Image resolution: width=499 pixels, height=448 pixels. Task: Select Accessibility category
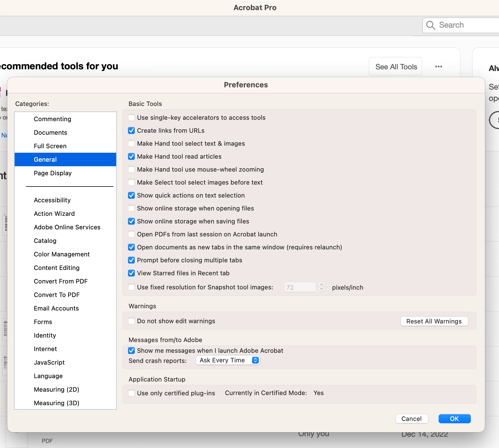tap(65, 200)
